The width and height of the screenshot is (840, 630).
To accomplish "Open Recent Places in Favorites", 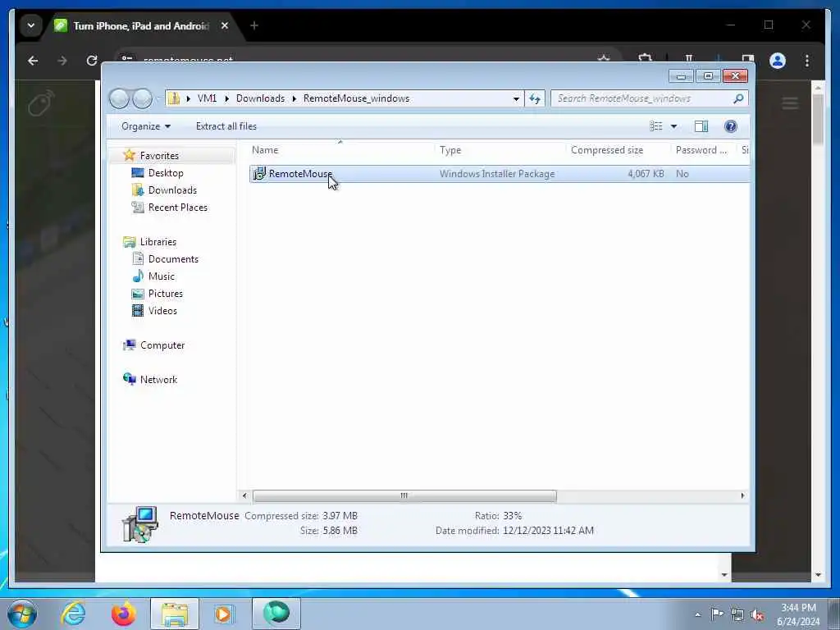I will (x=177, y=208).
